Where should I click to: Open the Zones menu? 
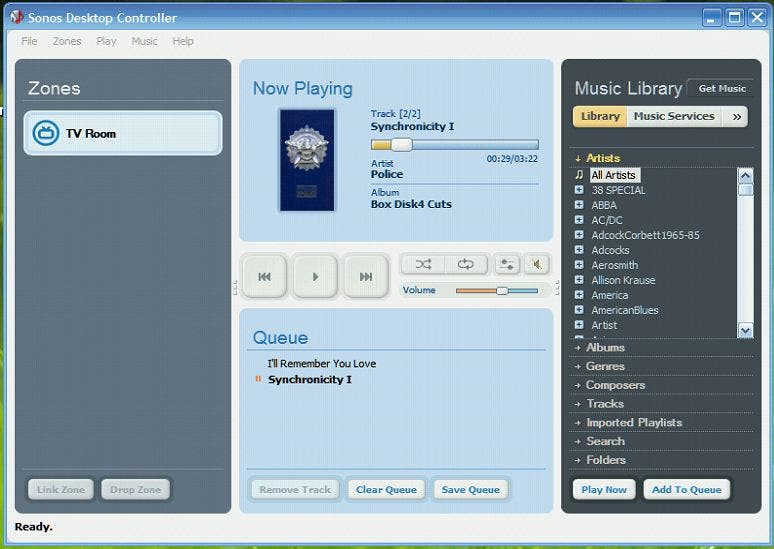(x=67, y=41)
